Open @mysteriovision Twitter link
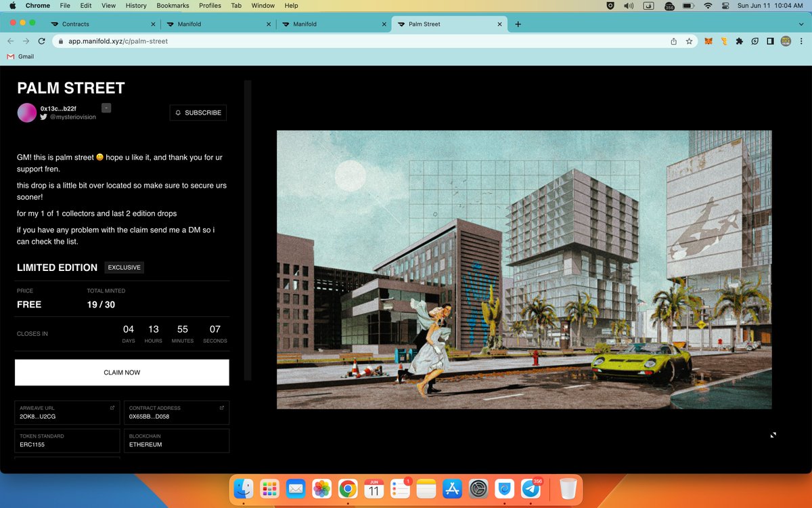Viewport: 812px width, 508px height. 68,117
